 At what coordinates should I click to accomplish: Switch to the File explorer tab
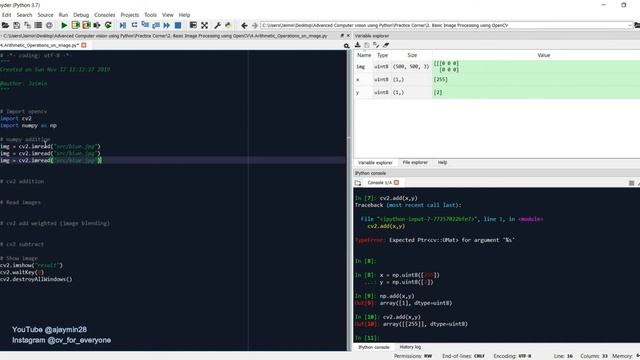tap(415, 162)
